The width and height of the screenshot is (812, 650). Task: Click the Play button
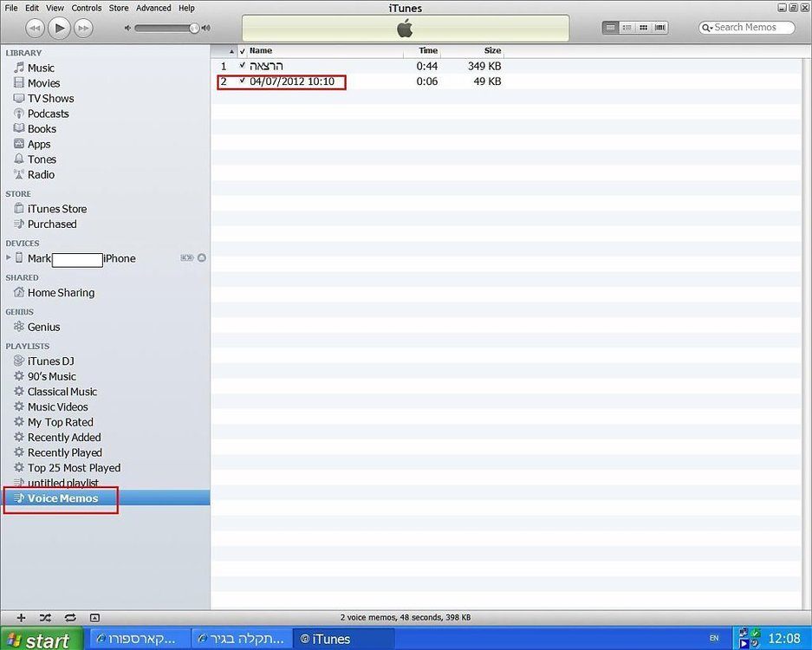(59, 28)
